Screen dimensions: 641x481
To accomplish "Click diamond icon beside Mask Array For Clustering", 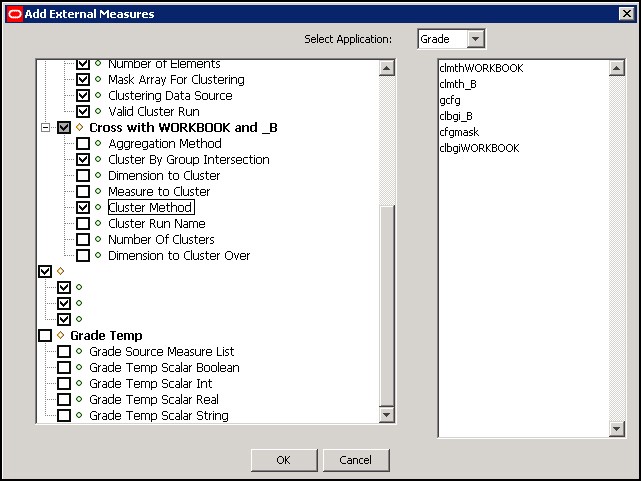I will 98,79.
